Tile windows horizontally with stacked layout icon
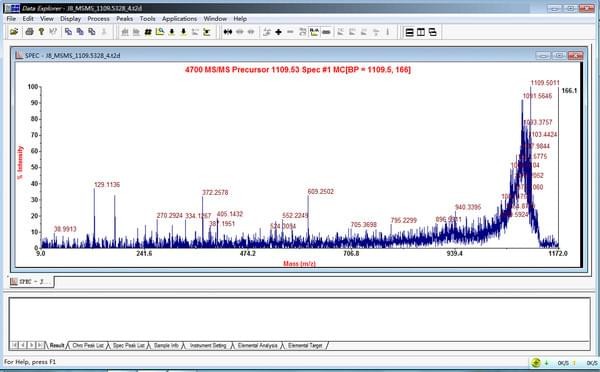Image resolution: width=600 pixels, height=372 pixels. coord(409,32)
